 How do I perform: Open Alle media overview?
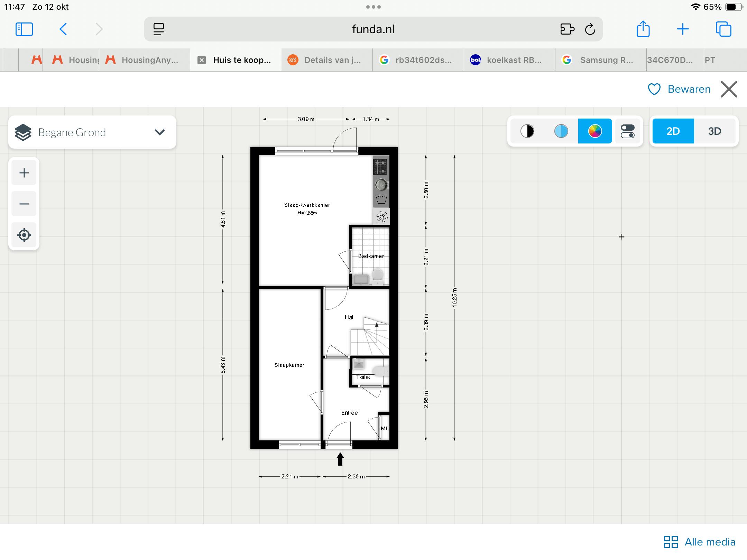(x=699, y=542)
